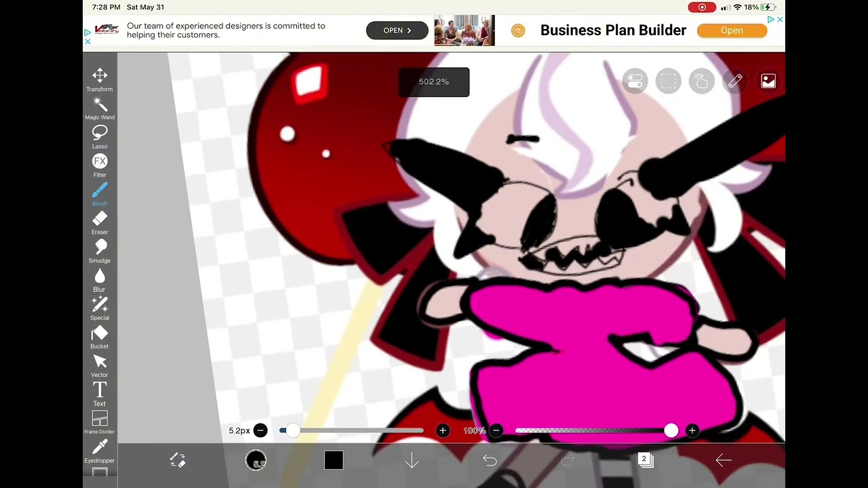Open the canvas reference image icon
This screenshot has height=488, width=868.
pos(768,81)
